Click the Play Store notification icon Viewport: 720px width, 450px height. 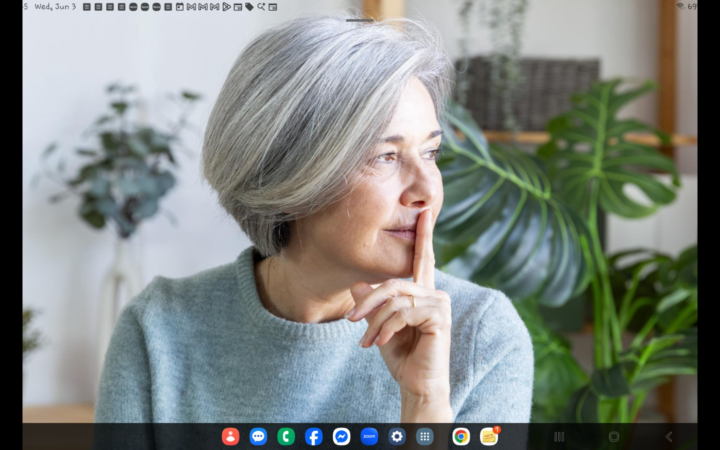click(226, 7)
